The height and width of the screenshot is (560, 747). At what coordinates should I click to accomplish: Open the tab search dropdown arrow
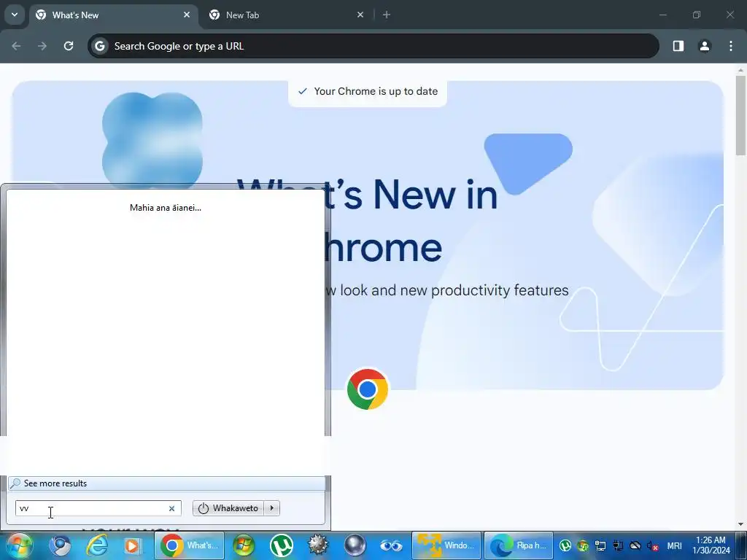[15, 15]
